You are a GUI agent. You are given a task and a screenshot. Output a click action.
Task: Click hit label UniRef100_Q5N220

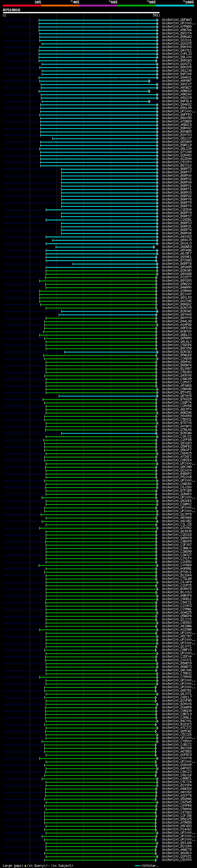tap(177, 284)
